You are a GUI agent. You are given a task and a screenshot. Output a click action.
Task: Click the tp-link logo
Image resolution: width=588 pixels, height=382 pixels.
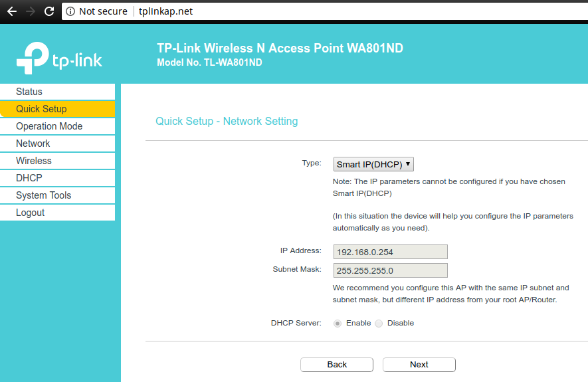[x=59, y=58]
